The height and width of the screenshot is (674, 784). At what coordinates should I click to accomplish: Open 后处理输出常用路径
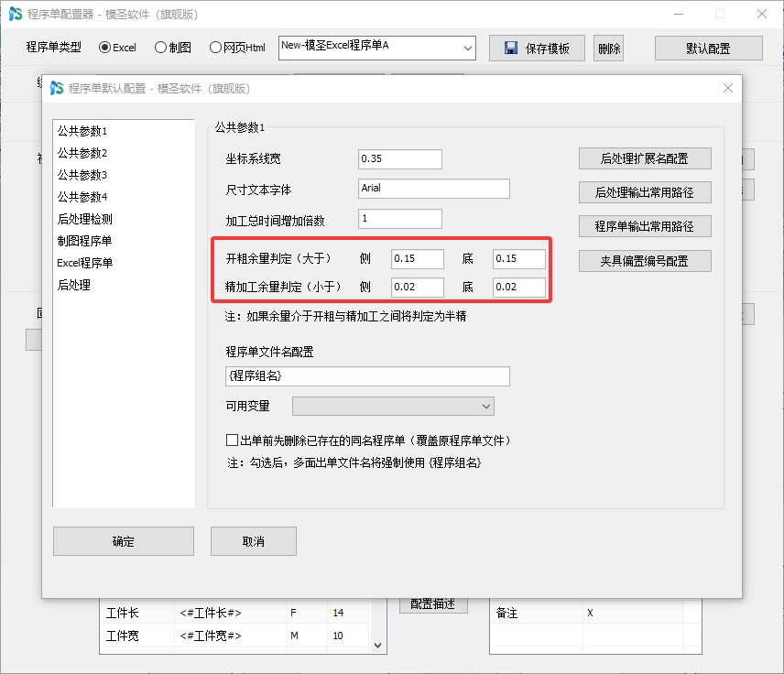(645, 192)
